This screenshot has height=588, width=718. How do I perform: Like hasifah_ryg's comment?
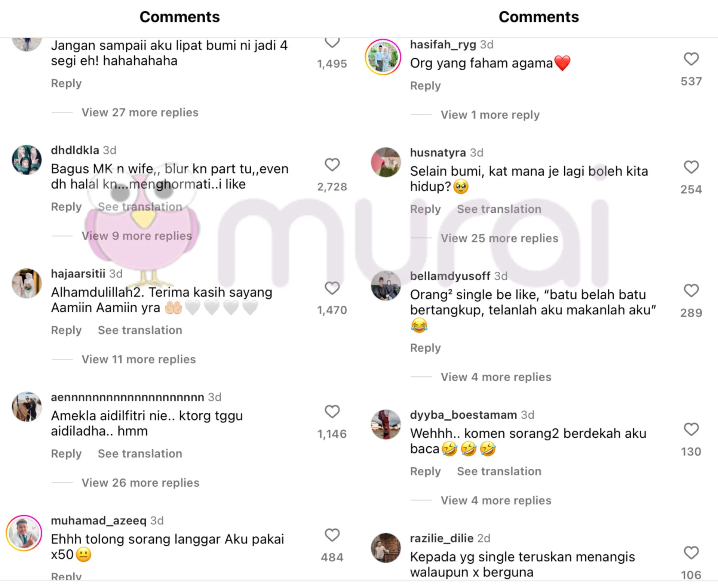pyautogui.click(x=691, y=59)
